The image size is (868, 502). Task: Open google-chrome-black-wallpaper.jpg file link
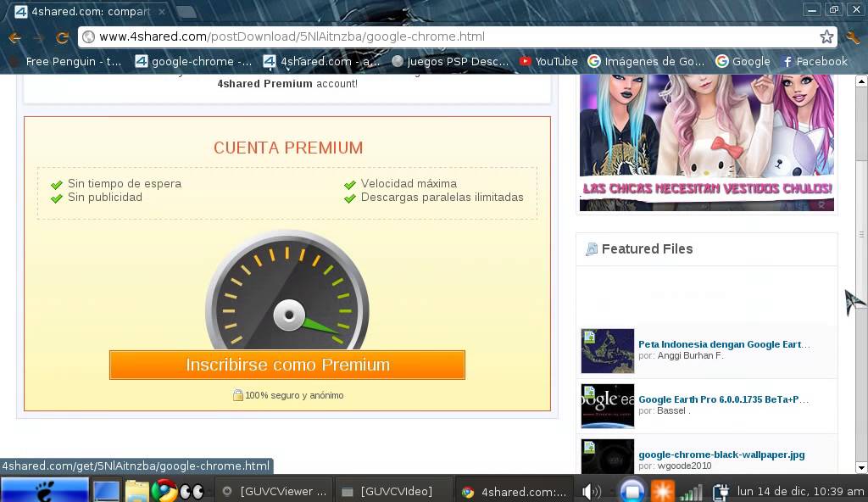(x=721, y=455)
